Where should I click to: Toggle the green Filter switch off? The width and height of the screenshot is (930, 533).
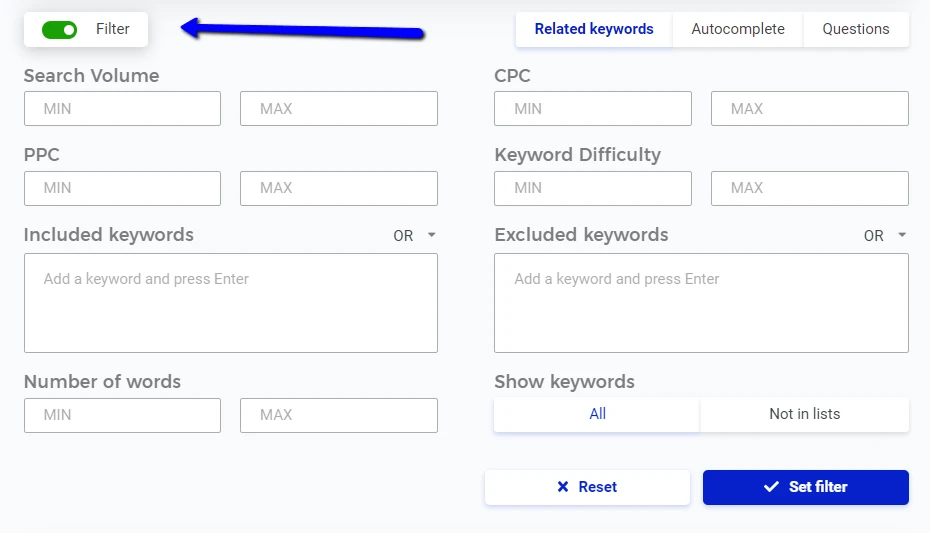[x=60, y=30]
